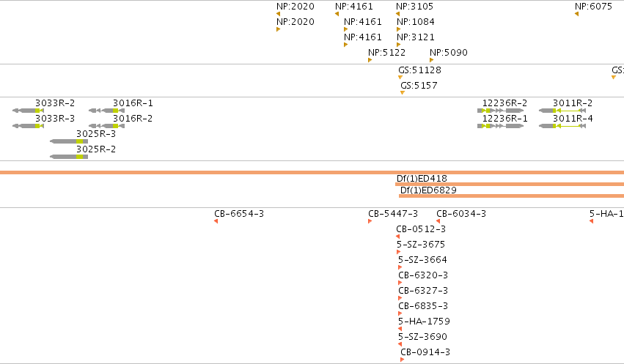Click the Df(1)ED418 deficiency bar
Screen dimensions: 624x364
click(510, 185)
